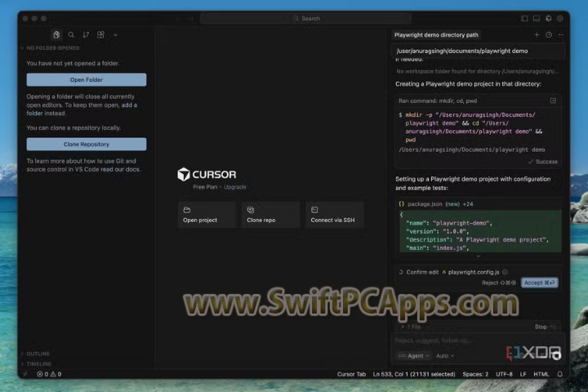Accept the pending edit
Screen dimensions: 588x392
539,283
